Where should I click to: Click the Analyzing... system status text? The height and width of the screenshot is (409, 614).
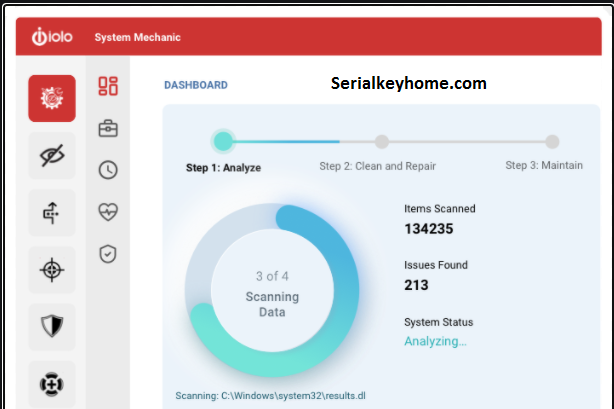pos(435,341)
